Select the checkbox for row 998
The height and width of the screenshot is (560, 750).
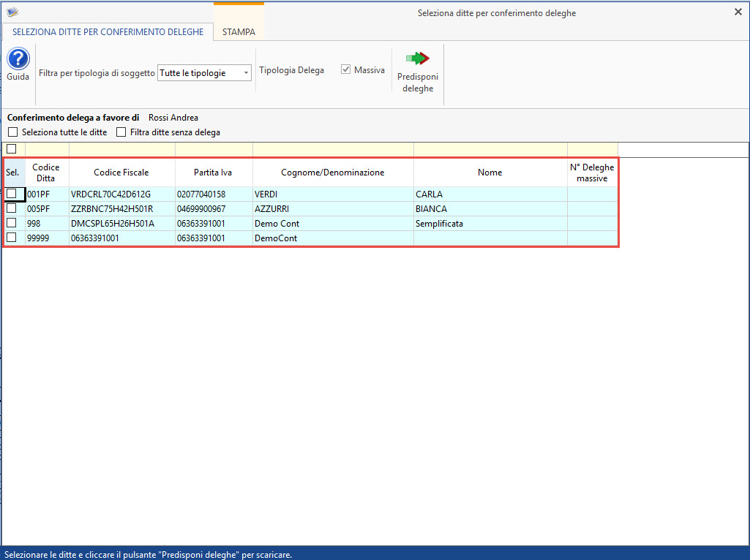tap(12, 223)
